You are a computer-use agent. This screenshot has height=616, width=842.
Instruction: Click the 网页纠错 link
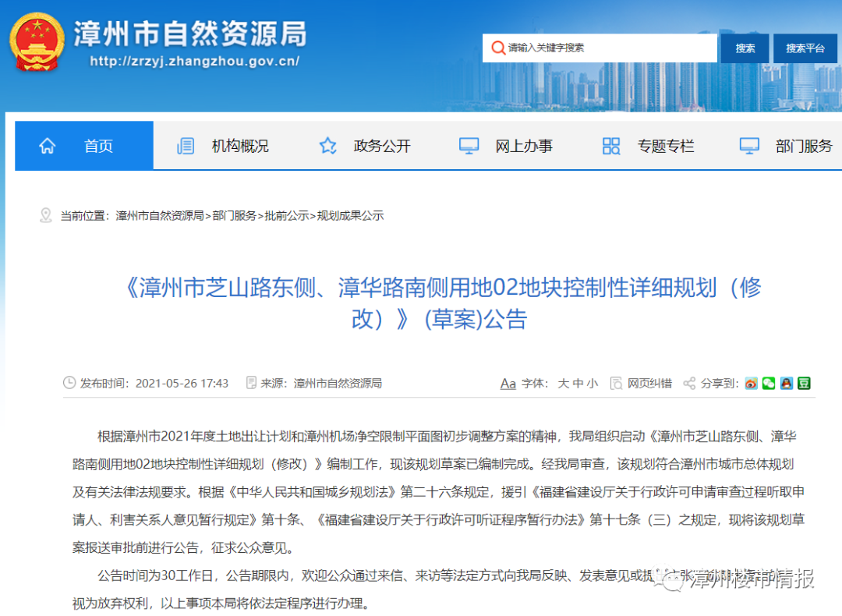pyautogui.click(x=649, y=384)
